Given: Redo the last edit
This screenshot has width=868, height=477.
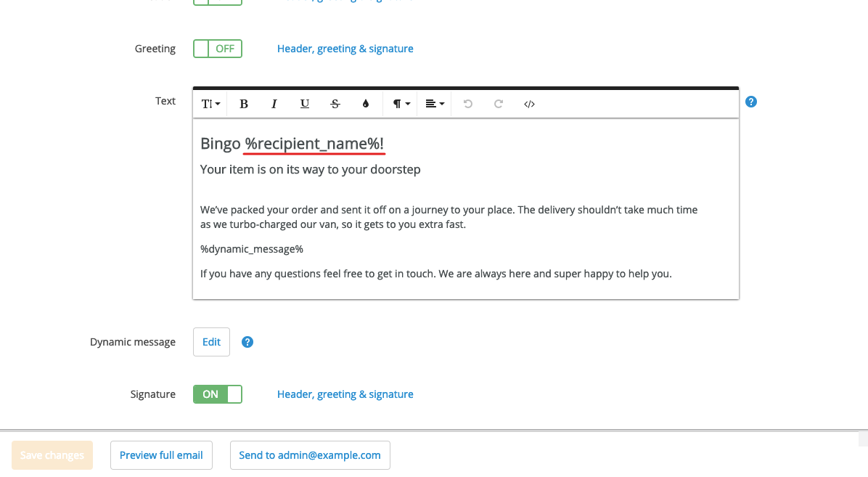Looking at the screenshot, I should [498, 104].
